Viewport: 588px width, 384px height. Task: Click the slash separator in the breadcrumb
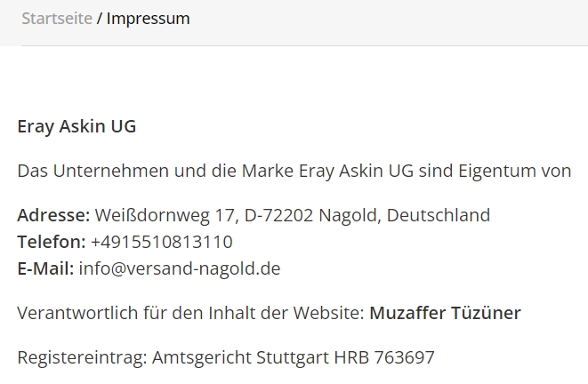point(100,19)
